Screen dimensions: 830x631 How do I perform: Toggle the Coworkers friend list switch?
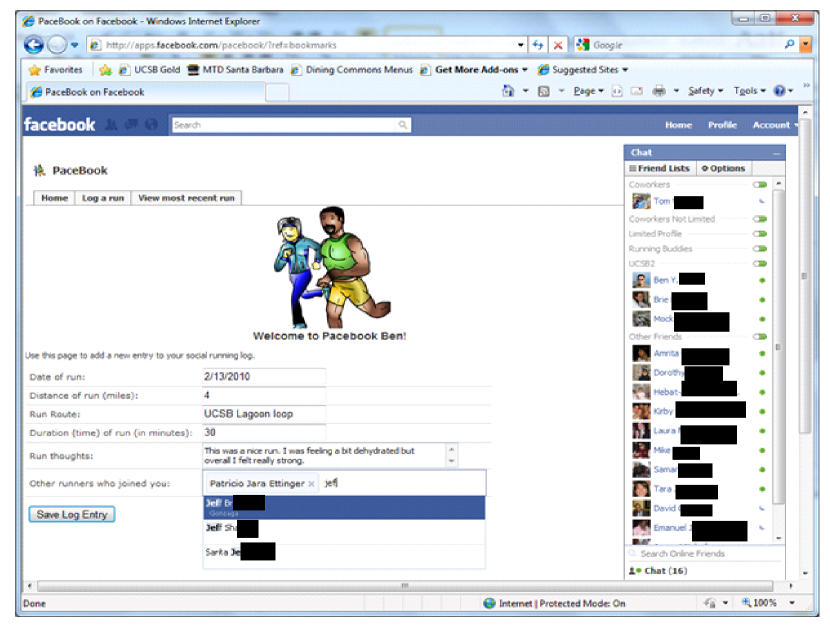(760, 185)
